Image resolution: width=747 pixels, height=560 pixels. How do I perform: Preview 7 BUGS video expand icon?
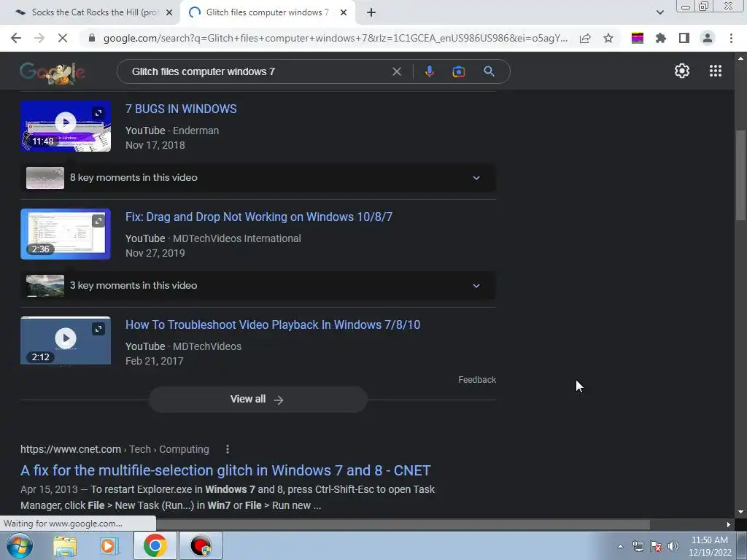98,113
